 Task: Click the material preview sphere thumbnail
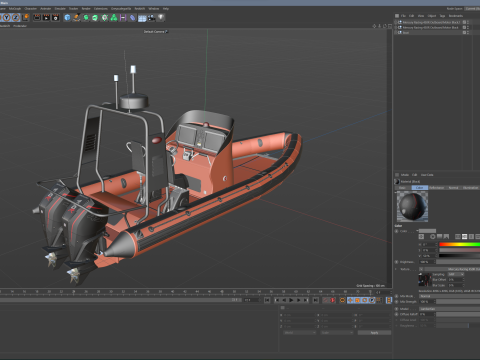point(412,207)
